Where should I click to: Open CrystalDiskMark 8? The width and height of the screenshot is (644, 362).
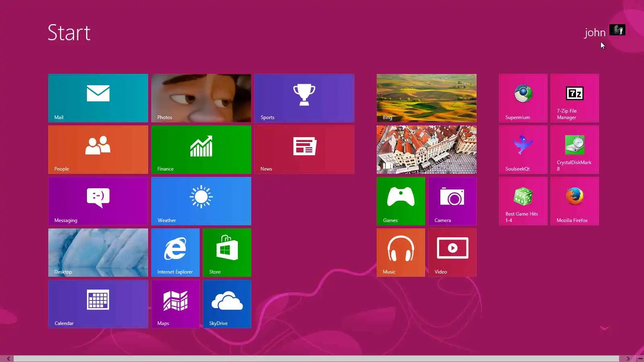coord(575,150)
